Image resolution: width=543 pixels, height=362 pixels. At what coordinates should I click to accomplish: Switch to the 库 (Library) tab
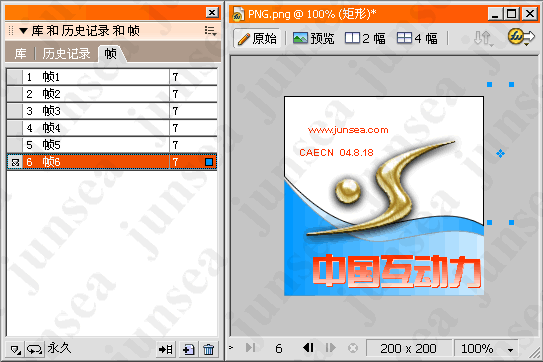[x=20, y=54]
